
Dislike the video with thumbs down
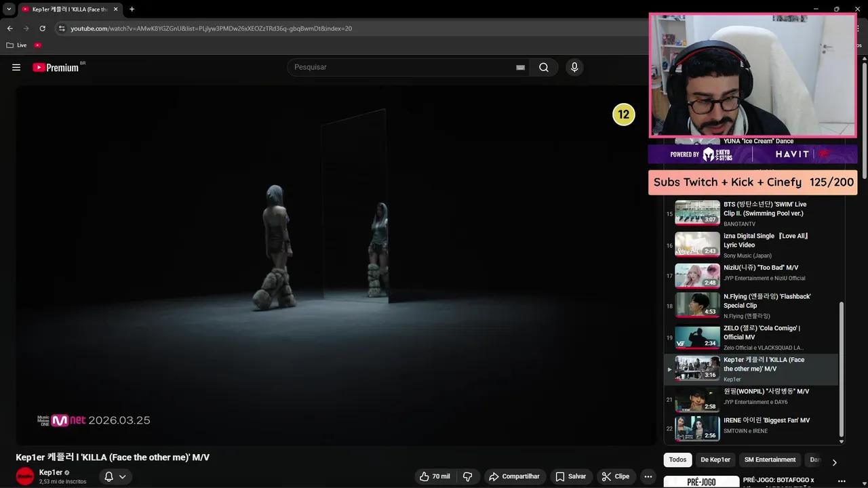point(468,476)
